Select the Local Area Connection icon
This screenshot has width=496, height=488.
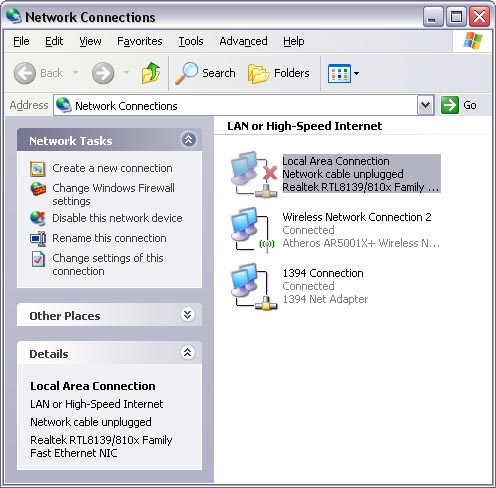click(254, 174)
